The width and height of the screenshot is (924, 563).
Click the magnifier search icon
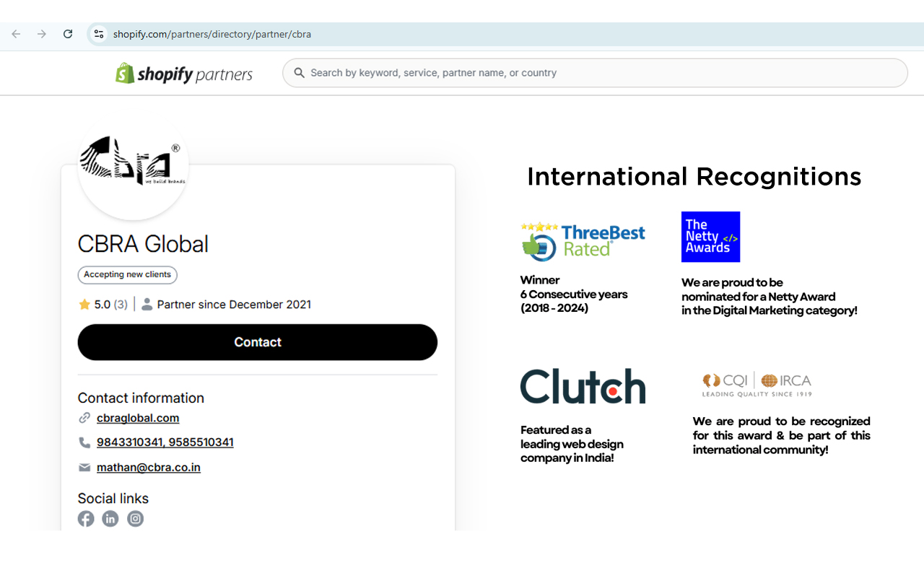299,73
